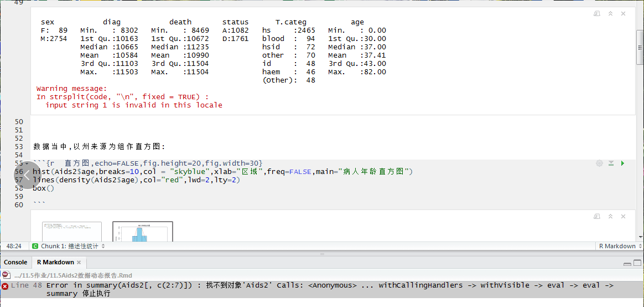644x307 pixels.
Task: Click the 'Max. :11504' death value
Action: 180,71
